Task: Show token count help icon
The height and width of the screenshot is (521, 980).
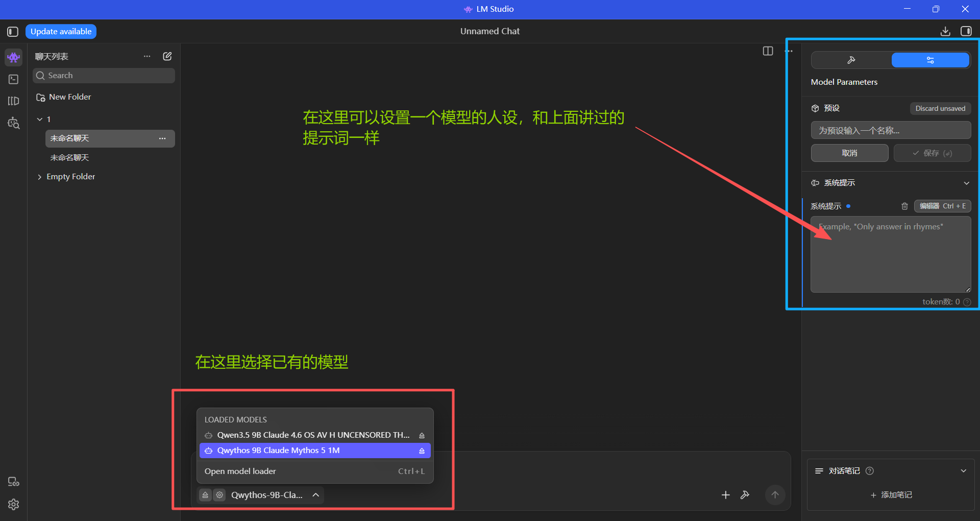Action: (967, 302)
